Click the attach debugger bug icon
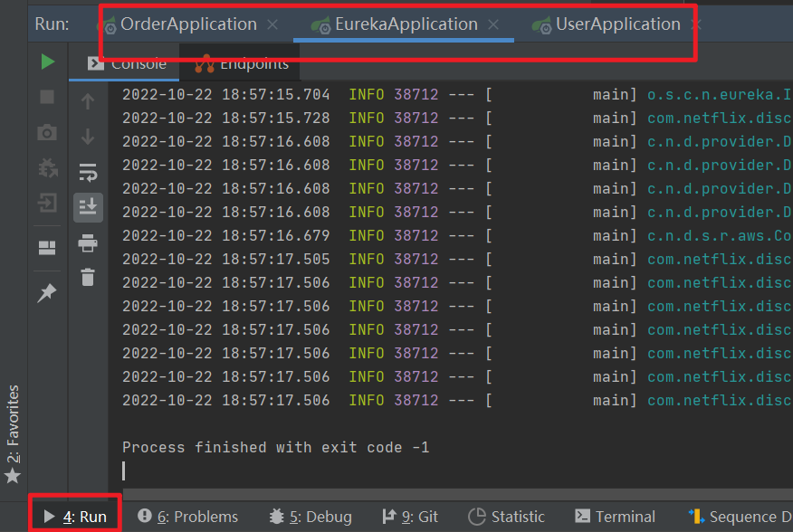793x532 pixels. (x=48, y=168)
